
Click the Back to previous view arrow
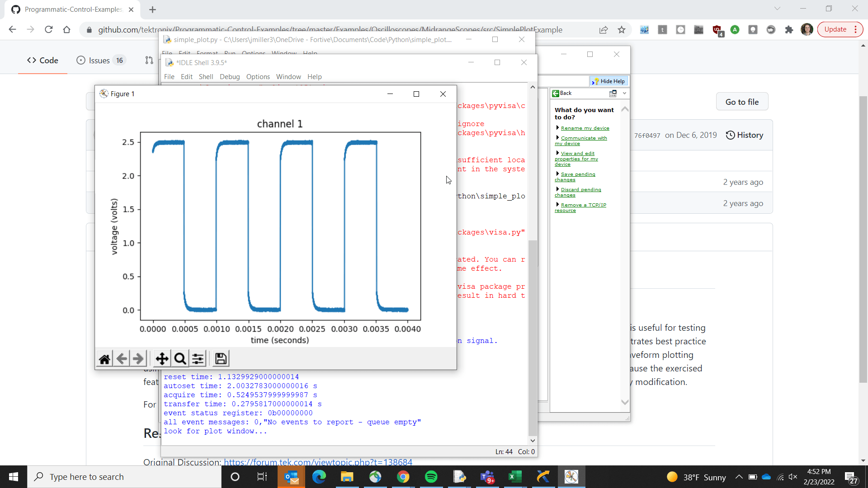(x=122, y=359)
